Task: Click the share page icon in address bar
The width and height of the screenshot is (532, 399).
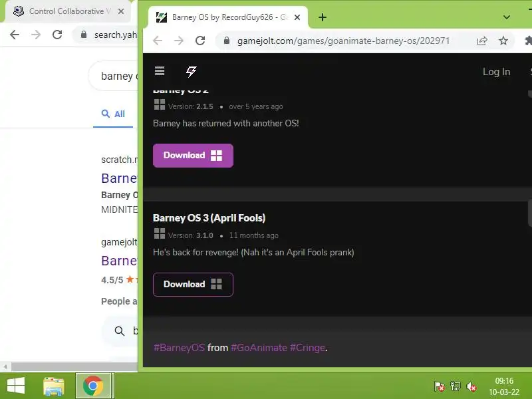Action: click(x=482, y=41)
